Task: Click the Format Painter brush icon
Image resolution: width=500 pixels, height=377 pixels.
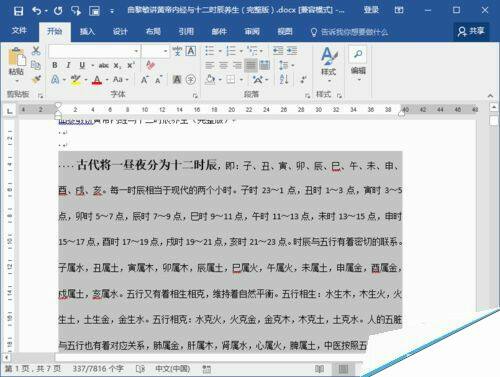Action: point(36,80)
